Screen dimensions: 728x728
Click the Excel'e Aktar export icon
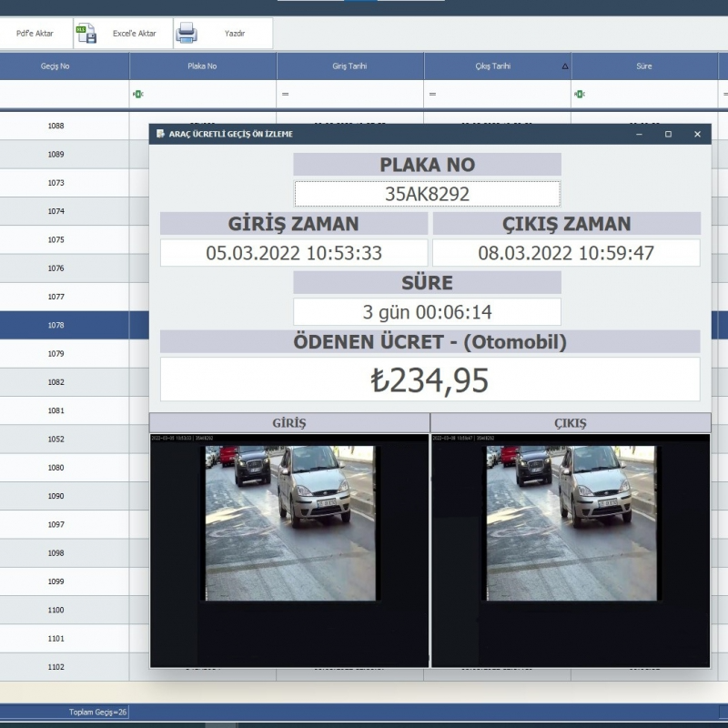point(87,34)
